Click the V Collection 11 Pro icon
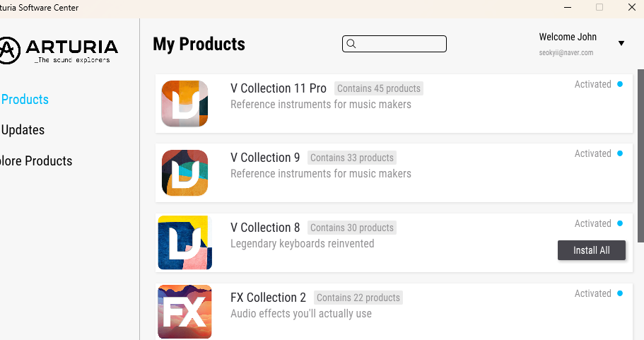 [185, 104]
